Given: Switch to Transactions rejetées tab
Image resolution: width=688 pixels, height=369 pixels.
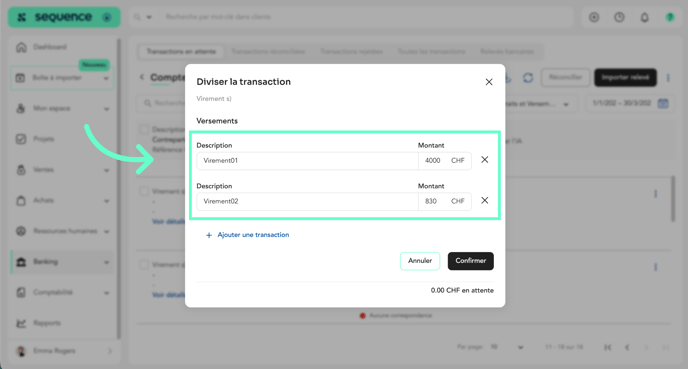Looking at the screenshot, I should point(351,51).
